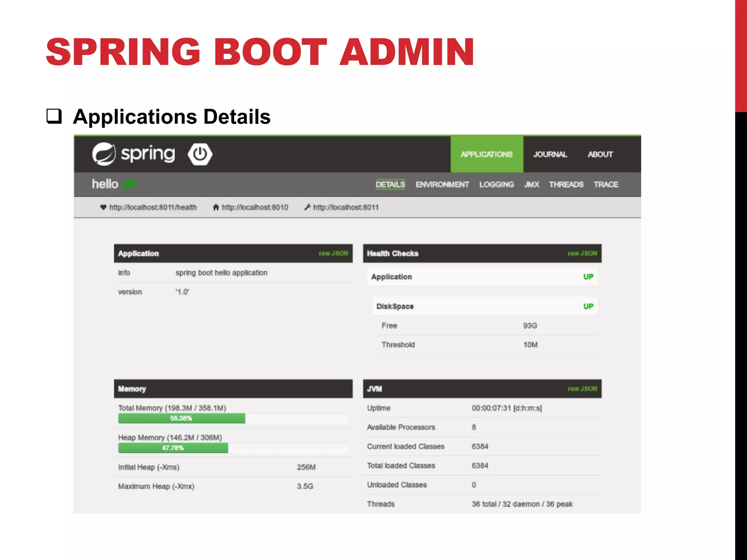The height and width of the screenshot is (560, 747).
Task: Select the Details sub-tab
Action: (390, 184)
